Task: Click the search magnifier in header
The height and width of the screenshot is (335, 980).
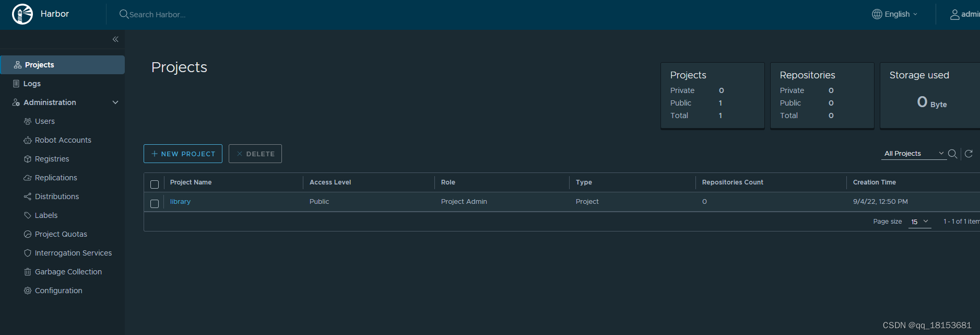Action: 124,14
